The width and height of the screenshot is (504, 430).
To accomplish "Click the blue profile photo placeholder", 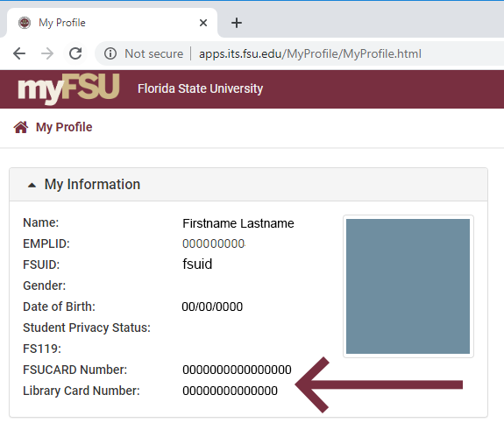I will pyautogui.click(x=408, y=286).
